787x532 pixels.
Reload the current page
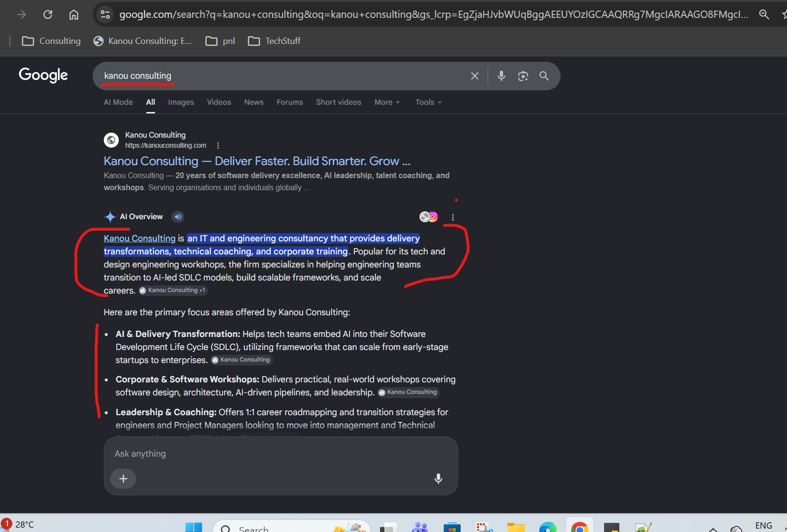coord(48,14)
